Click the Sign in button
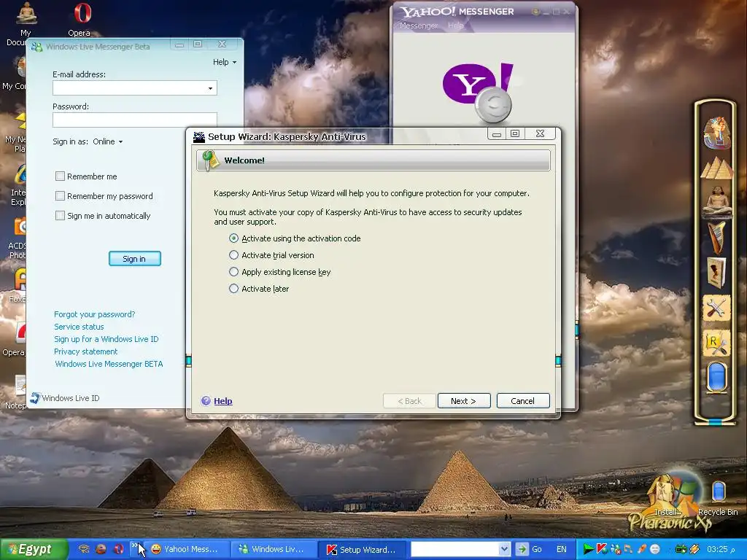The width and height of the screenshot is (747, 560). (134, 259)
